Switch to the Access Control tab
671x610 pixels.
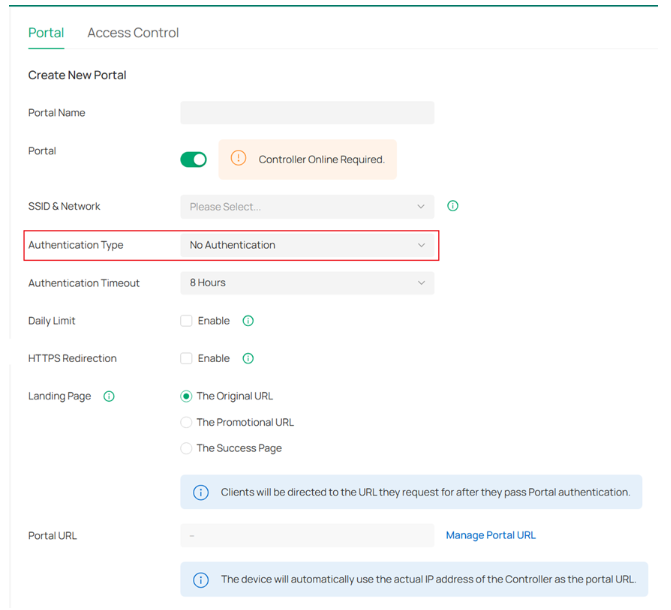(x=133, y=33)
